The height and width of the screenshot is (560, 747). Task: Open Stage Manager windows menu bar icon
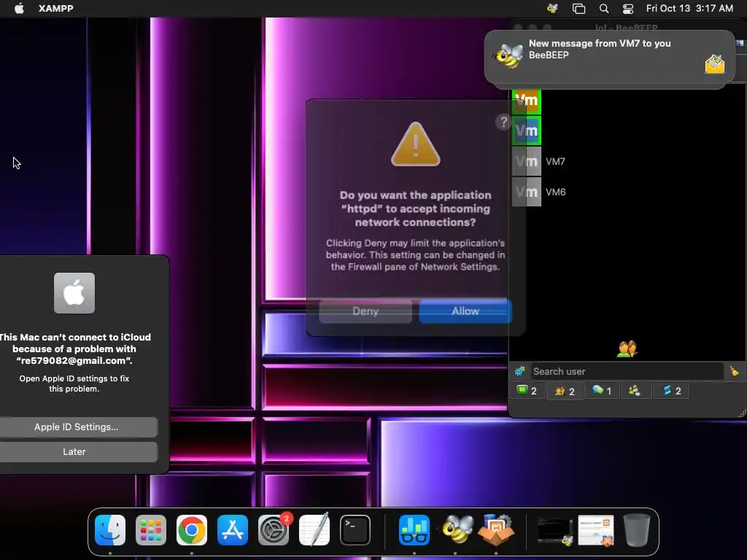578,8
